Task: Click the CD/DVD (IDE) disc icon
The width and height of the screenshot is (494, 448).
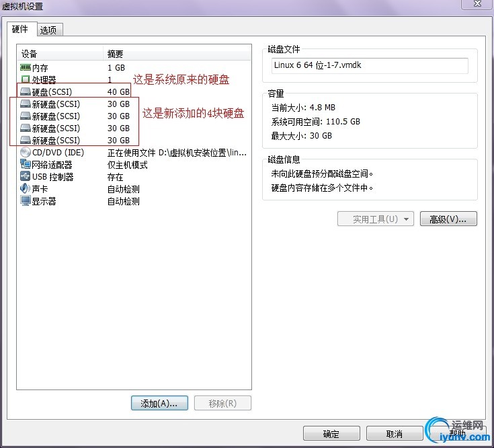Action: click(x=26, y=153)
